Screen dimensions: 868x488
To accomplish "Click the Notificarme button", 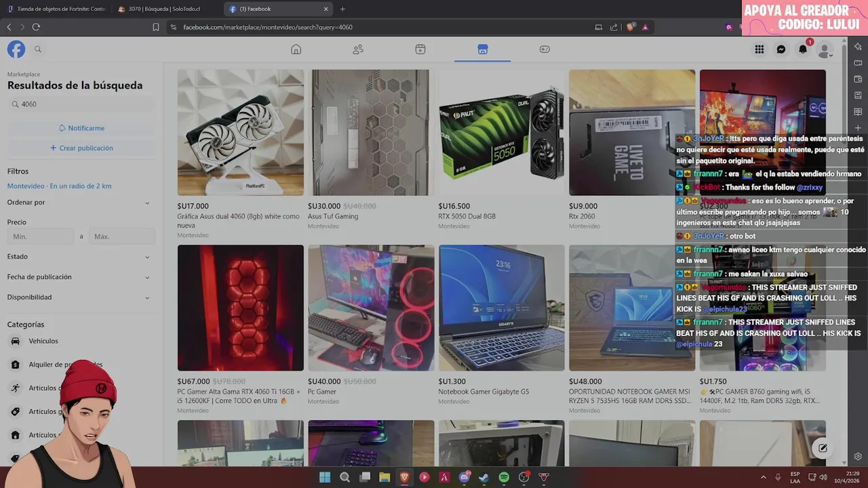I will 81,128.
